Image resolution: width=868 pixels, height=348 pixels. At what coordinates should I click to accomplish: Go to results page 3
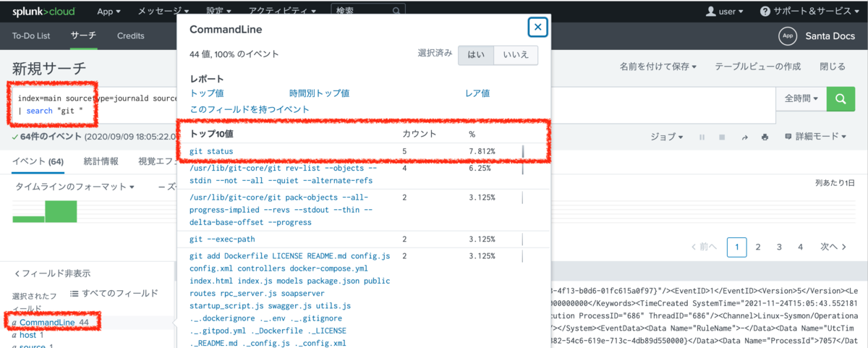tap(779, 247)
